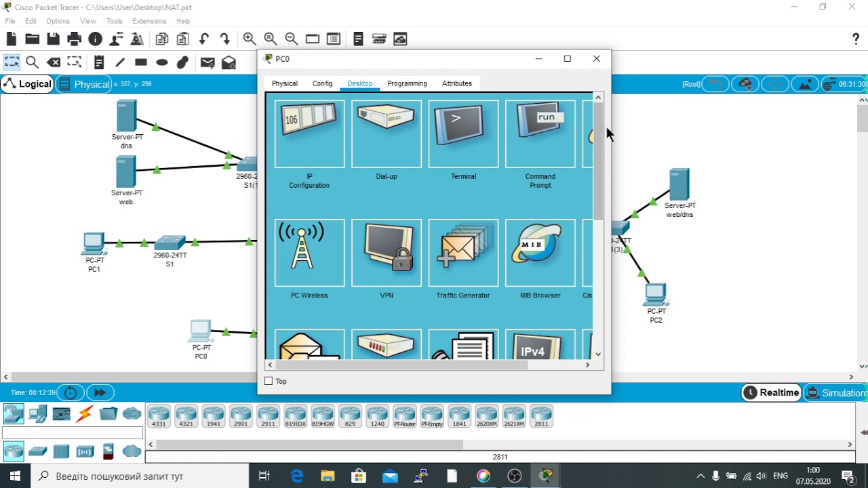Open the notification center icon
This screenshot has height=488, width=868.
(x=847, y=476)
